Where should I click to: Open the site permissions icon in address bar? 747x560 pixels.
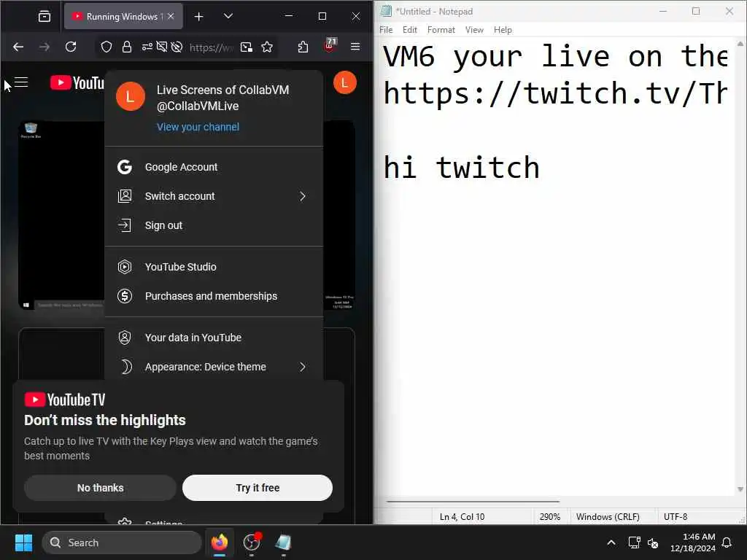pyautogui.click(x=147, y=47)
